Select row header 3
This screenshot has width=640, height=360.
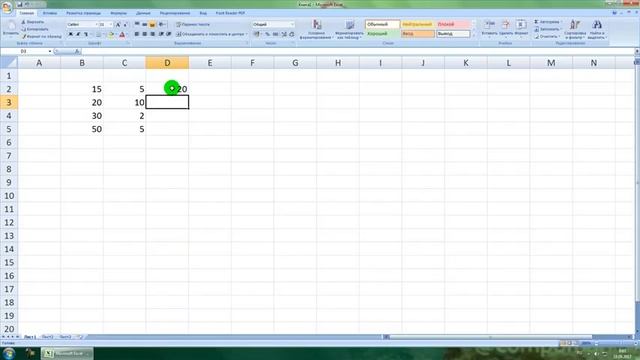[x=9, y=102]
